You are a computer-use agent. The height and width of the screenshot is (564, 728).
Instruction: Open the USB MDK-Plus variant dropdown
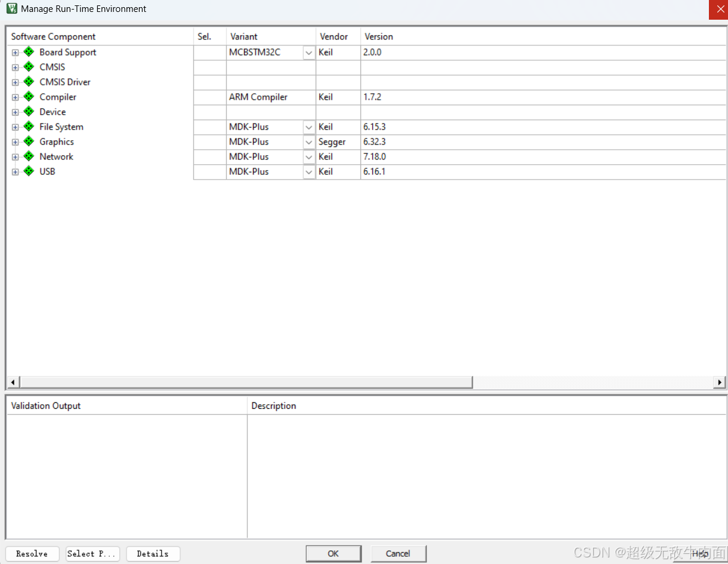309,172
